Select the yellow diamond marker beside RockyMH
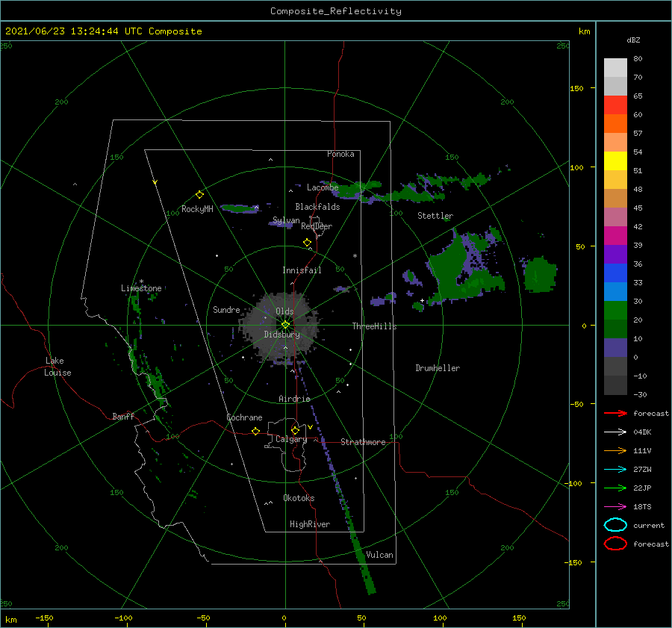 199,195
